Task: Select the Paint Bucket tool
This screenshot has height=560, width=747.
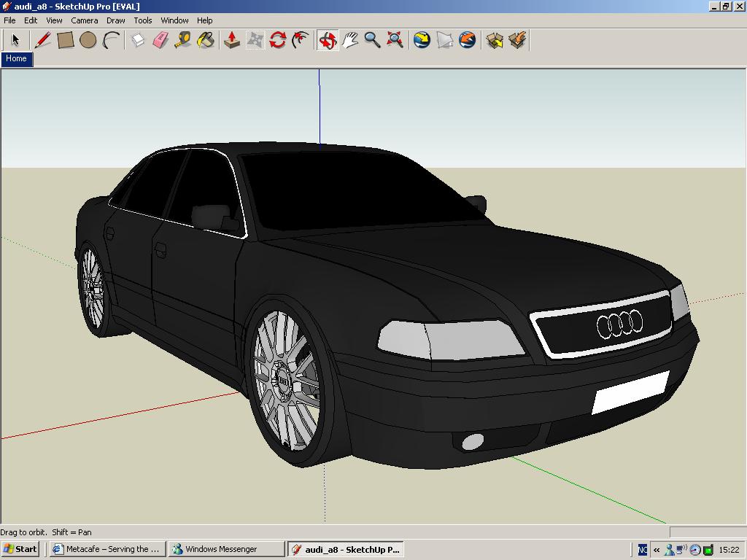Action: point(206,40)
